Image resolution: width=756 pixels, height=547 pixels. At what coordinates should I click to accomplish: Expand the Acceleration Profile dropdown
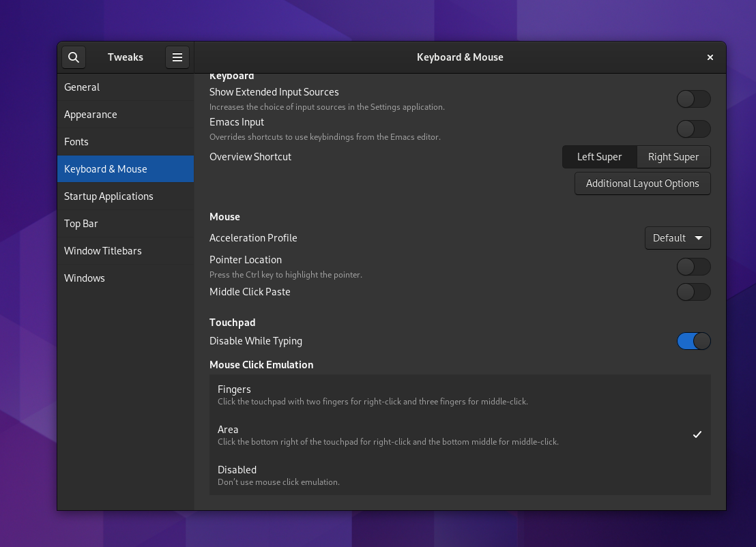point(678,238)
